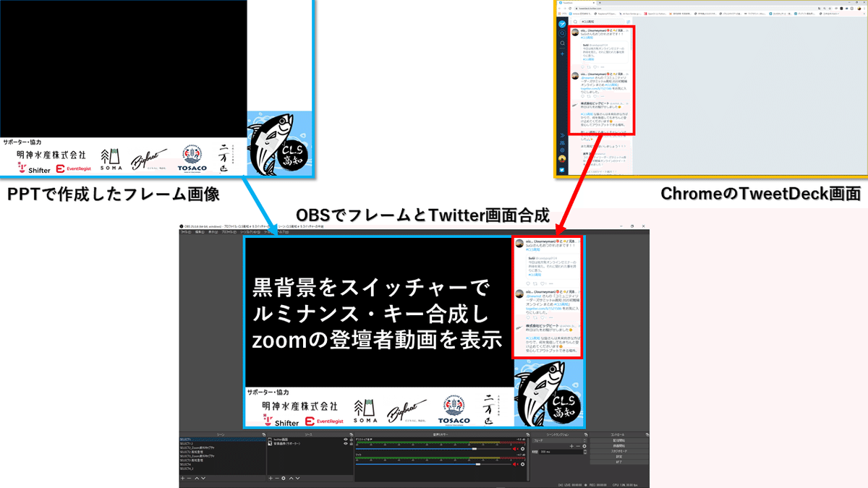Open the マイク audio settings gear
This screenshot has width=868, height=488.
point(522,464)
